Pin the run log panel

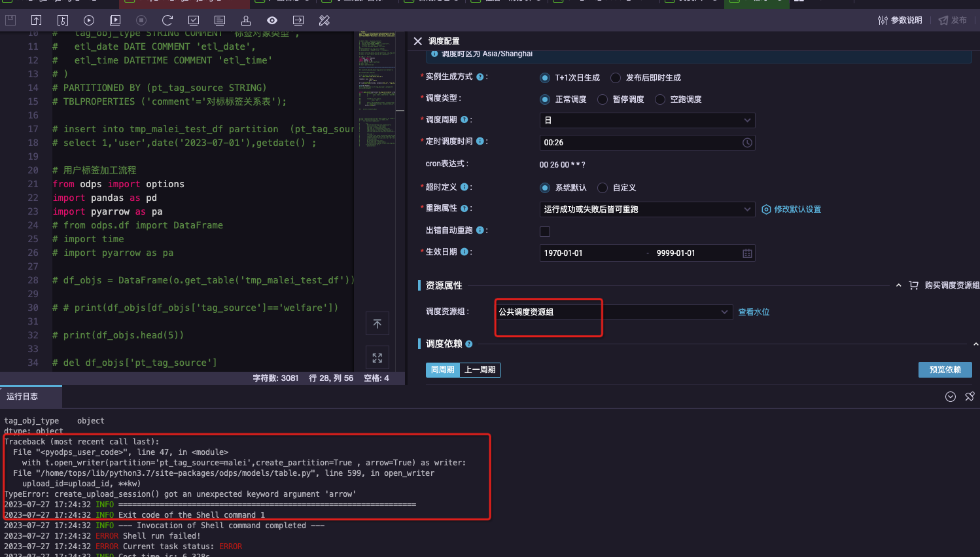pyautogui.click(x=970, y=397)
